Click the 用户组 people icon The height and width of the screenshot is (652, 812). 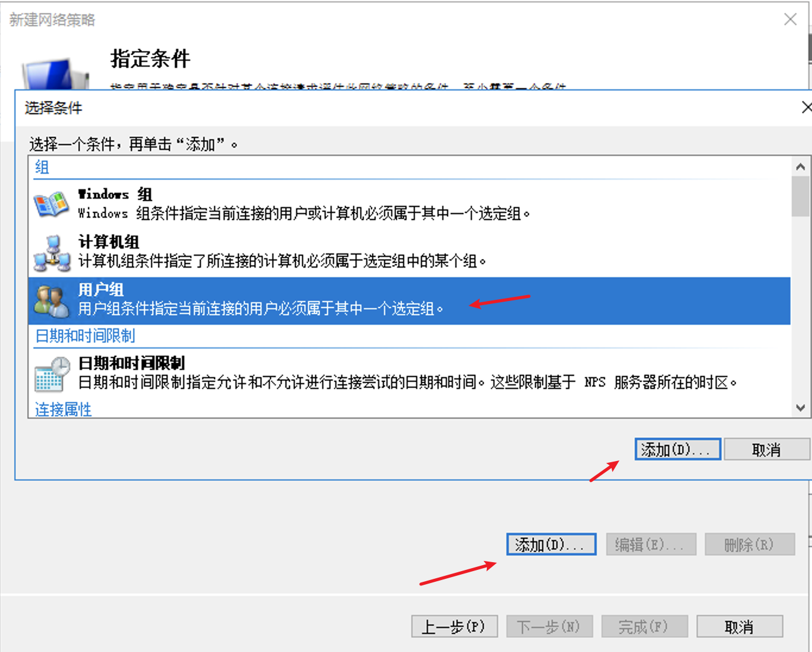(x=52, y=299)
